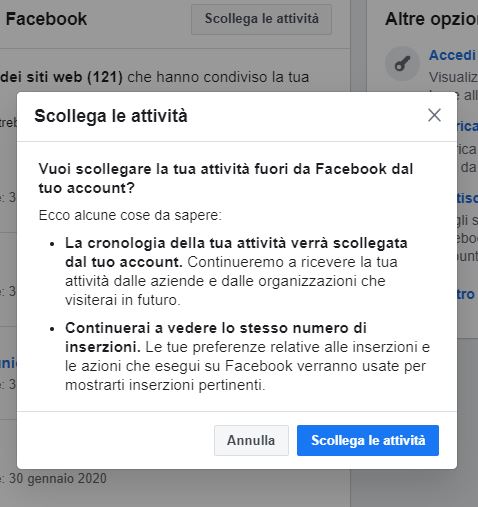Screen dimensions: 478x507
Task: Click the 'dei siti web (121)' text
Action: 62,77
